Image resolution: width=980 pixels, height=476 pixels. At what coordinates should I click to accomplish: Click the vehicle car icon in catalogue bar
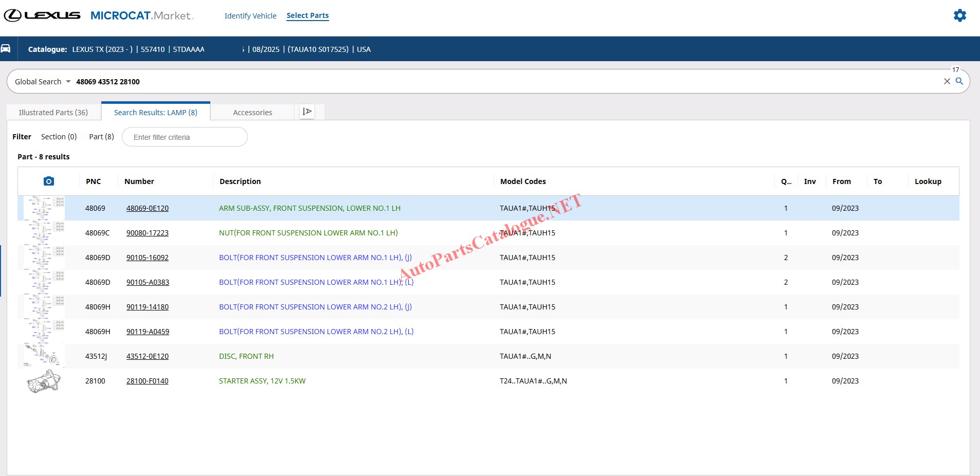click(x=6, y=49)
